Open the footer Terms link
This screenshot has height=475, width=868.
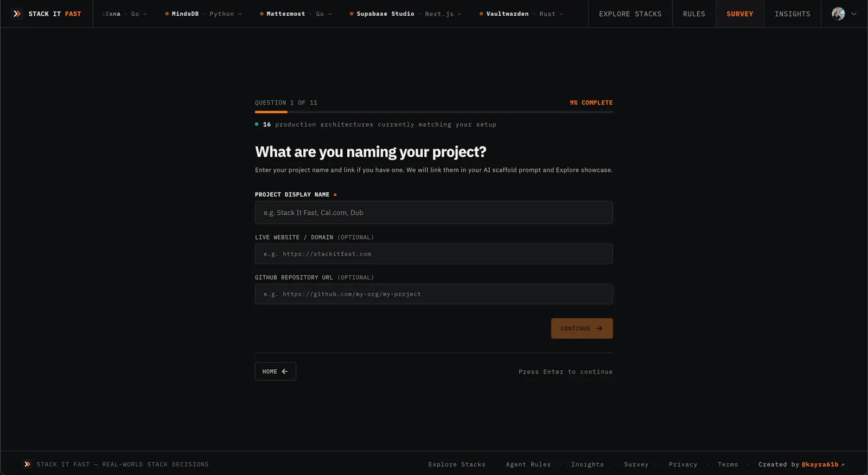(728, 465)
